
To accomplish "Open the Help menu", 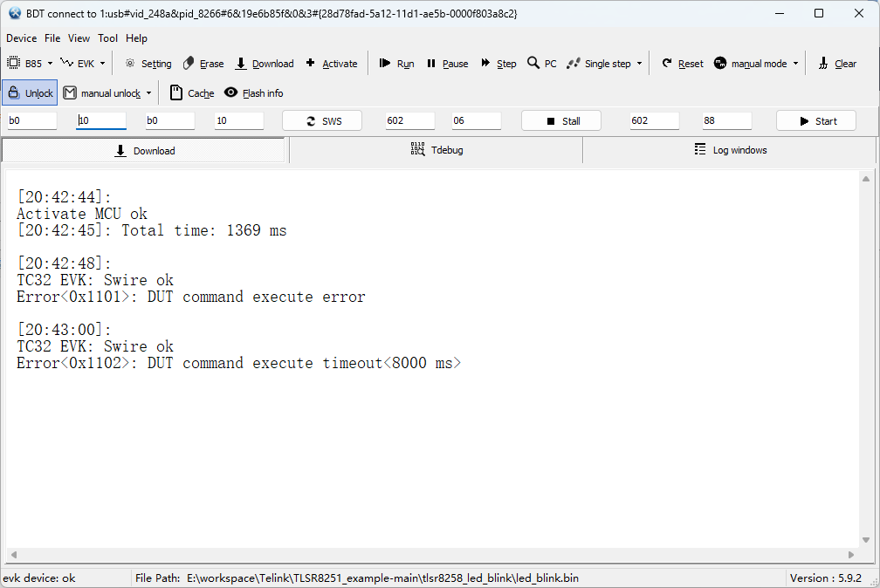I will pyautogui.click(x=136, y=38).
